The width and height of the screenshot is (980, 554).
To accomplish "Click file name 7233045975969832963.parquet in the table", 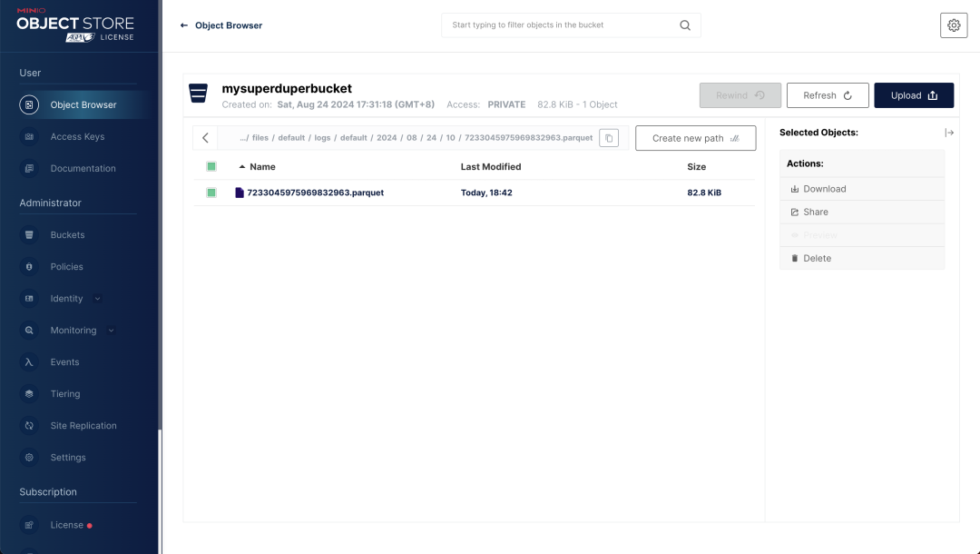I will [316, 193].
